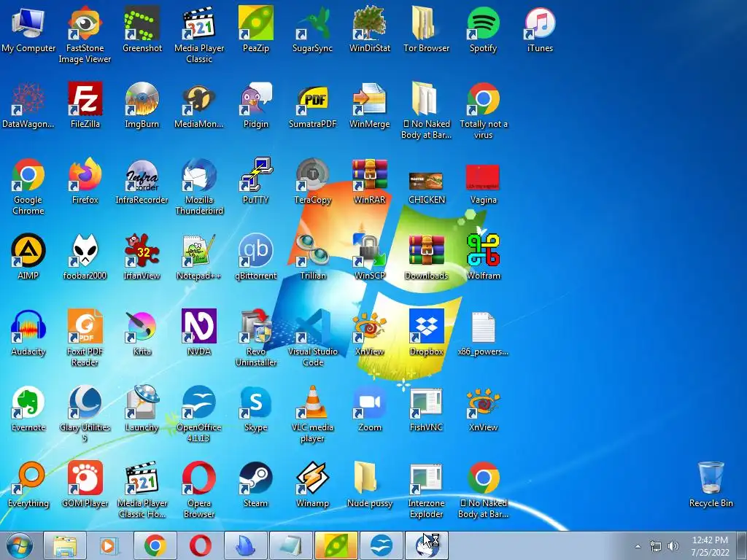Launch AIMP music player
The image size is (747, 560).
(x=28, y=257)
